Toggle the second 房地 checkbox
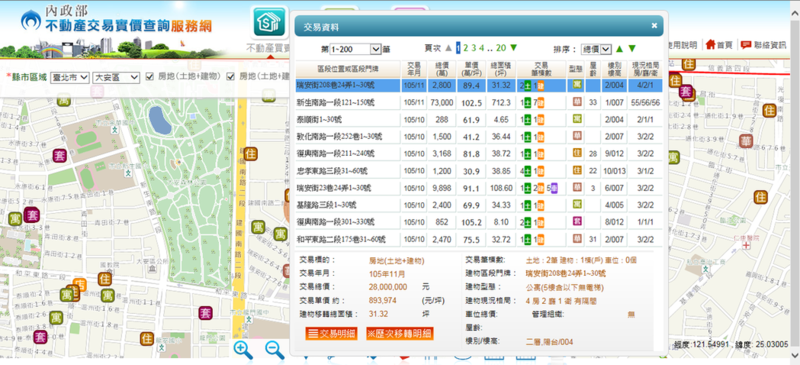Screen dimensions: 800x365 [x=231, y=77]
